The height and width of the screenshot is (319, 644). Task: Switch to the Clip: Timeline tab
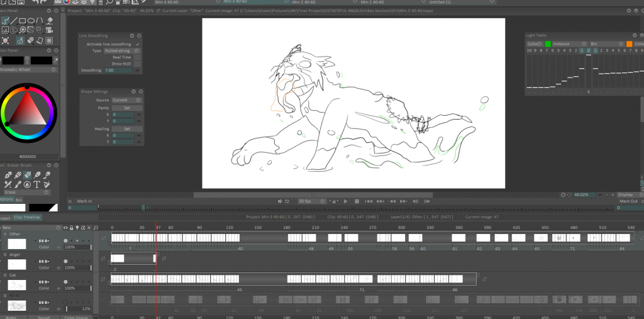point(26,218)
